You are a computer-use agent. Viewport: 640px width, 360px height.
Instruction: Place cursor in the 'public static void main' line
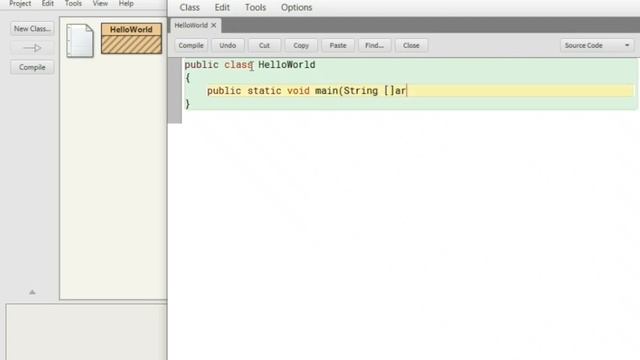[307, 91]
